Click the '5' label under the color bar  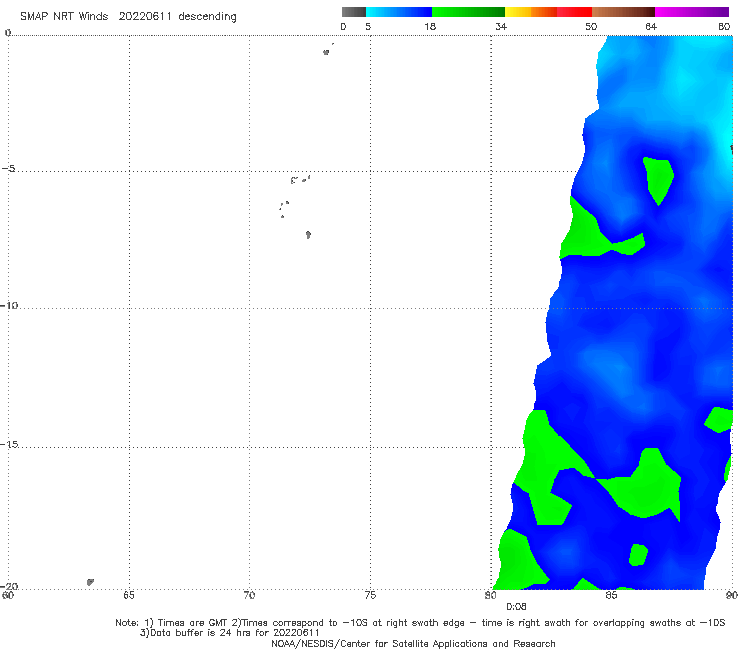(368, 27)
